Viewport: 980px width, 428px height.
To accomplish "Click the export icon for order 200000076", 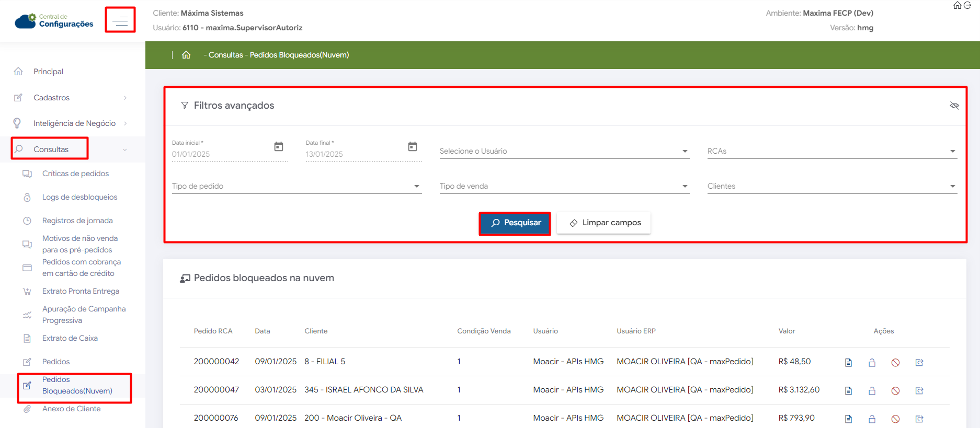I will pyautogui.click(x=919, y=419).
